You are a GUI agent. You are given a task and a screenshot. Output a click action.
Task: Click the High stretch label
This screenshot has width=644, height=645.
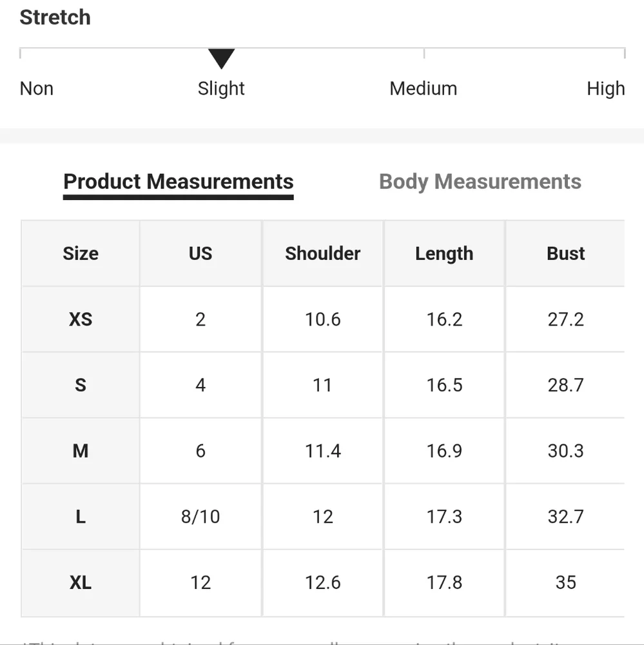(605, 88)
